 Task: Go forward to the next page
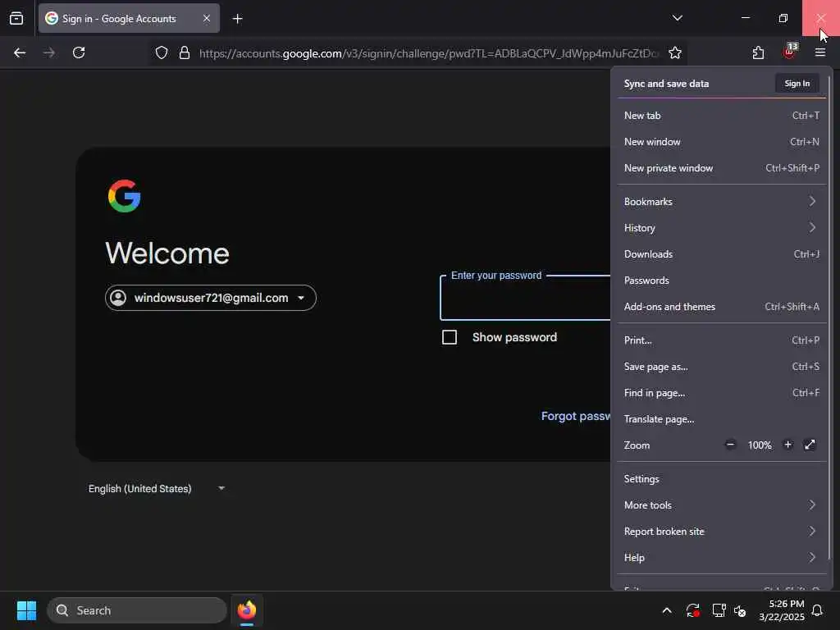(48, 52)
